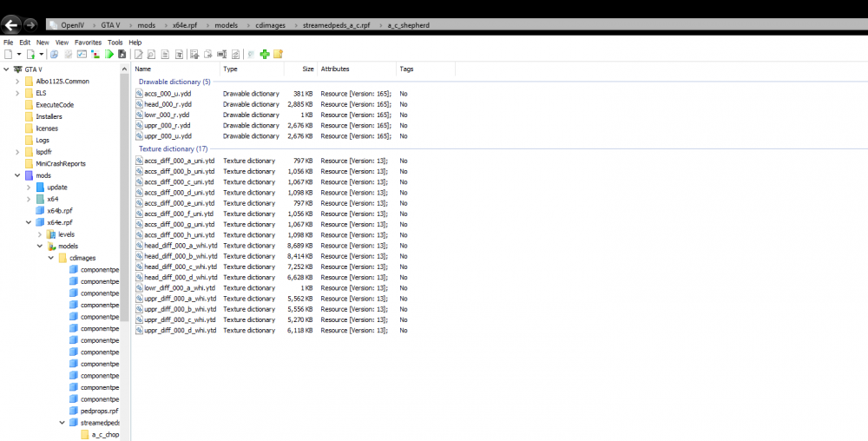The image size is (868, 441).
Task: Click the rename toolbar icon
Action: tap(221, 54)
